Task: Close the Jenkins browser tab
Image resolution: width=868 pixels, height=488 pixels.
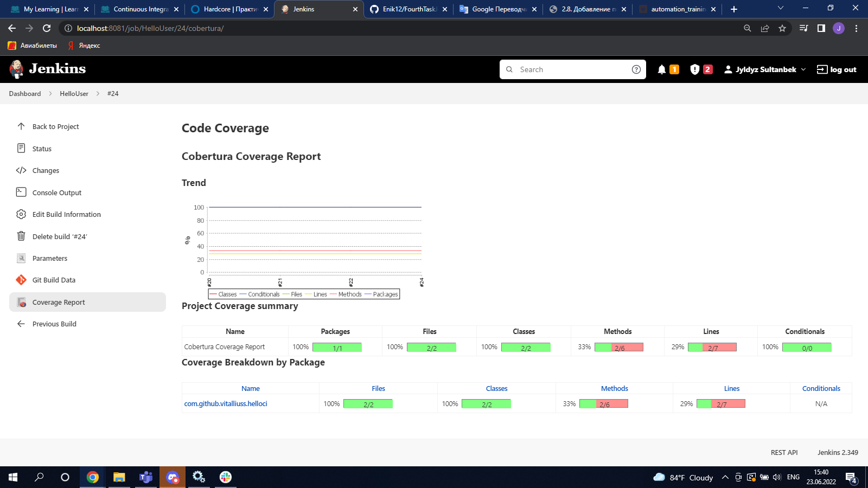Action: pos(355,9)
